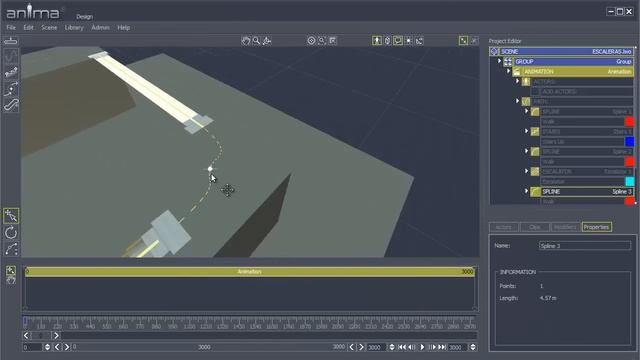Select the Orbit camera tool
This screenshot has height=360, width=640.
coord(267,40)
